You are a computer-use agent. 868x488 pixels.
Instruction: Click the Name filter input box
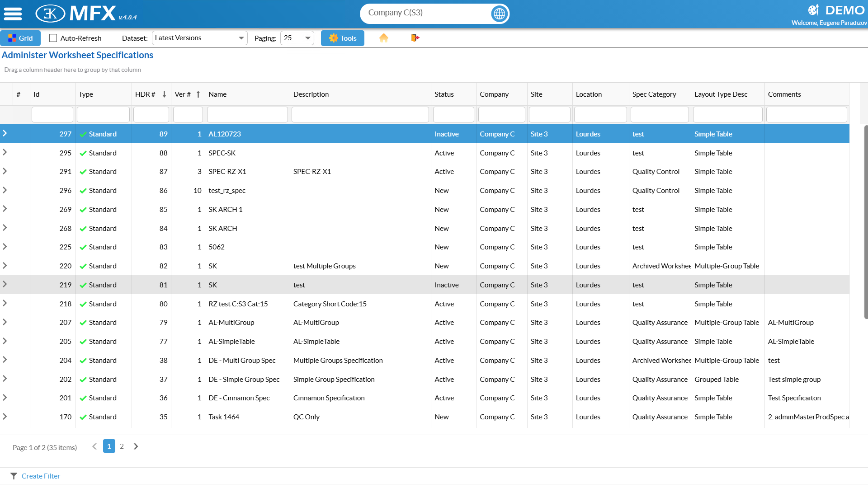click(x=247, y=115)
